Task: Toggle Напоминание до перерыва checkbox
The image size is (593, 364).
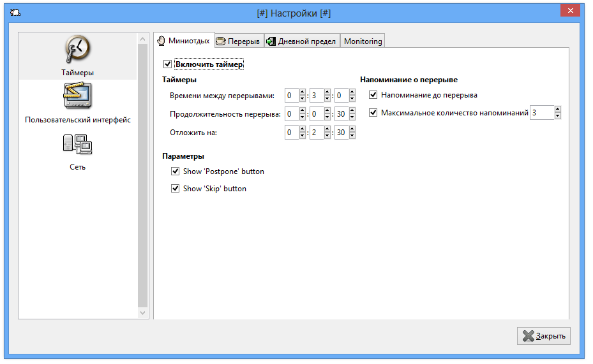Action: click(x=373, y=95)
